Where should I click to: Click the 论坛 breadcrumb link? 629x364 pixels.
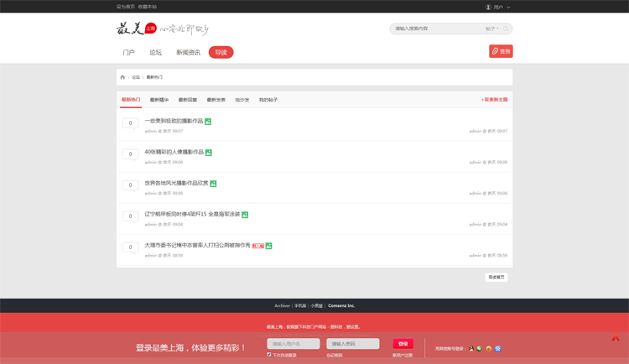(136, 77)
